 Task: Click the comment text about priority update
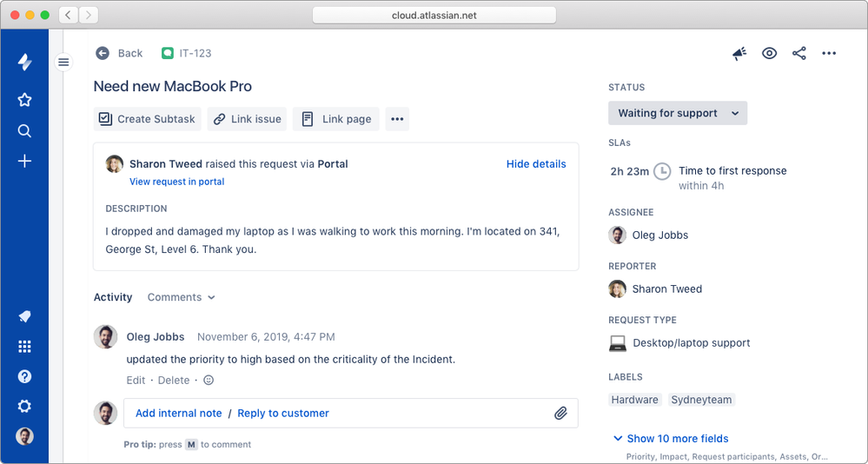pyautogui.click(x=290, y=360)
